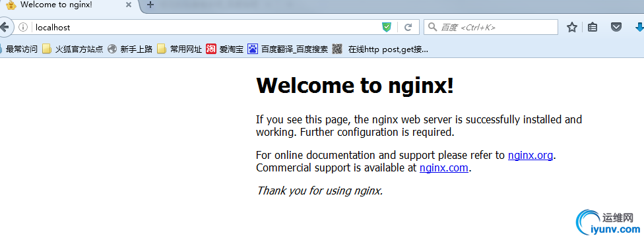Open the downloads arrow
Screen dimensions: 644x240
coord(639,28)
